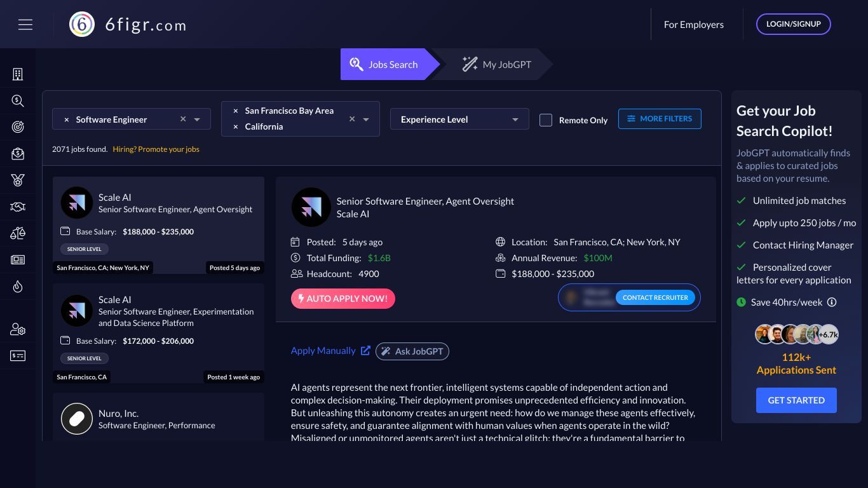
Task: Click the 2071 jobs found text
Action: 80,149
